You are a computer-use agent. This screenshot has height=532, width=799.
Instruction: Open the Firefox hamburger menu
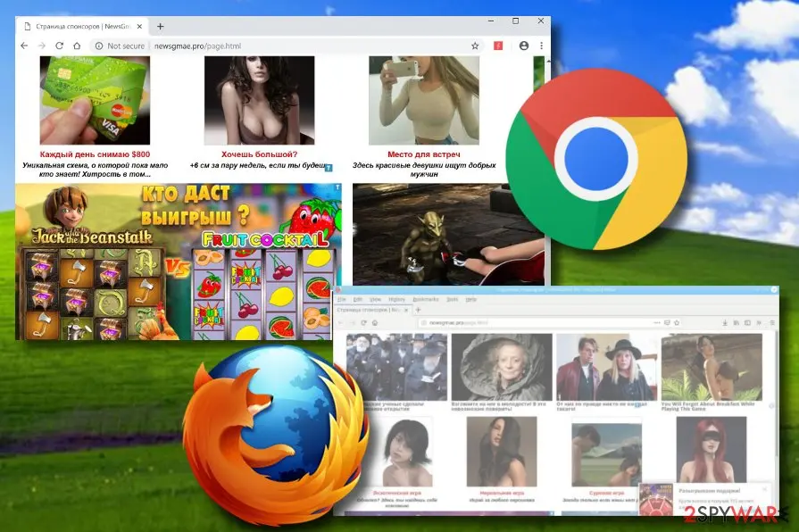click(772, 322)
